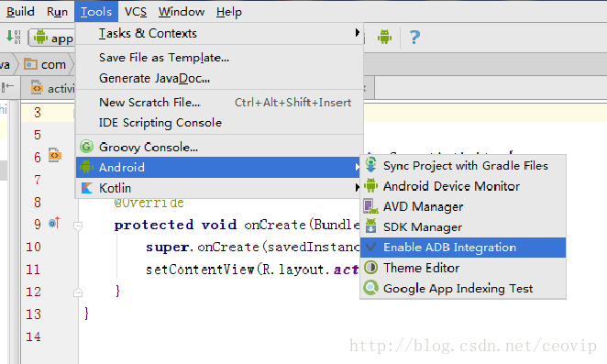Click the Android robot icon in Tools menu
607x364 pixels.
[x=86, y=167]
